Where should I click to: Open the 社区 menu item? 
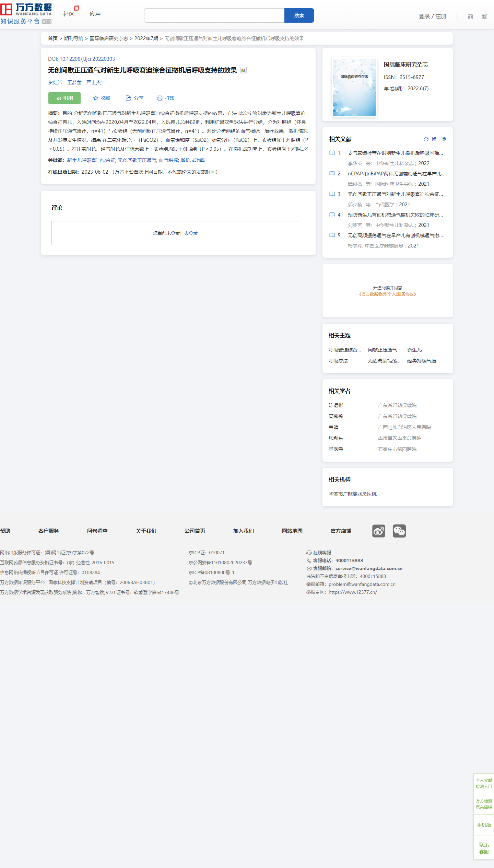(x=69, y=14)
